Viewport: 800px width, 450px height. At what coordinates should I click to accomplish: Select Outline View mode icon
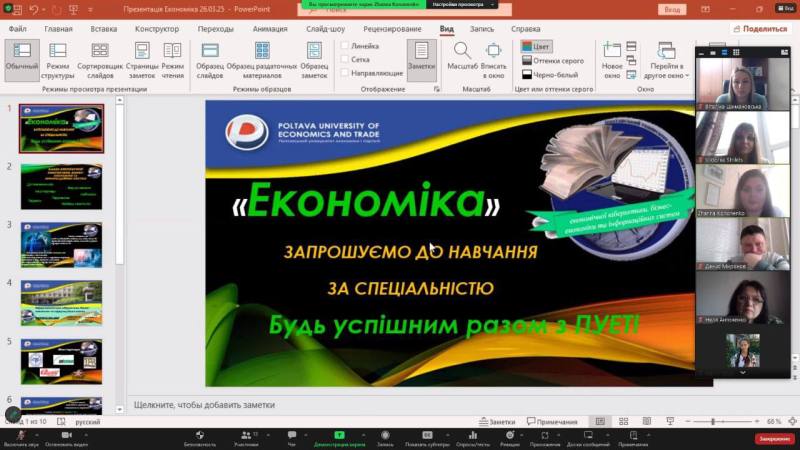coord(58,58)
